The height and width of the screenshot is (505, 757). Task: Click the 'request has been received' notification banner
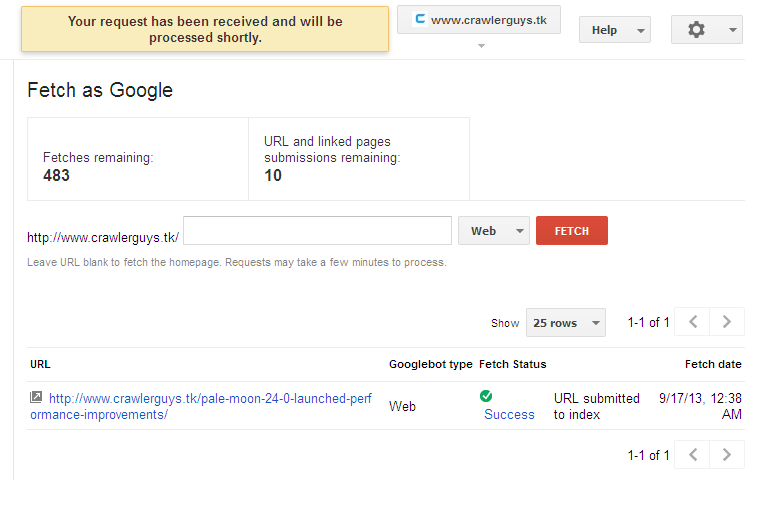point(205,29)
